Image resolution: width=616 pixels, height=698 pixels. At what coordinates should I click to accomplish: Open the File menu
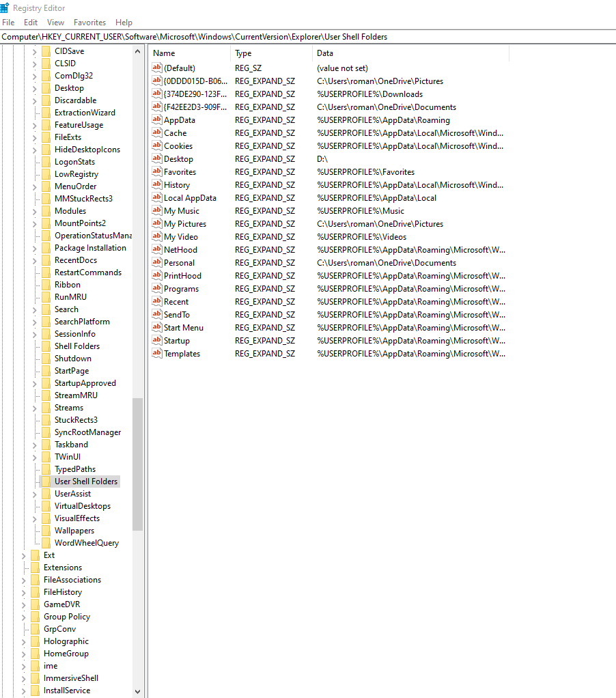click(x=8, y=23)
